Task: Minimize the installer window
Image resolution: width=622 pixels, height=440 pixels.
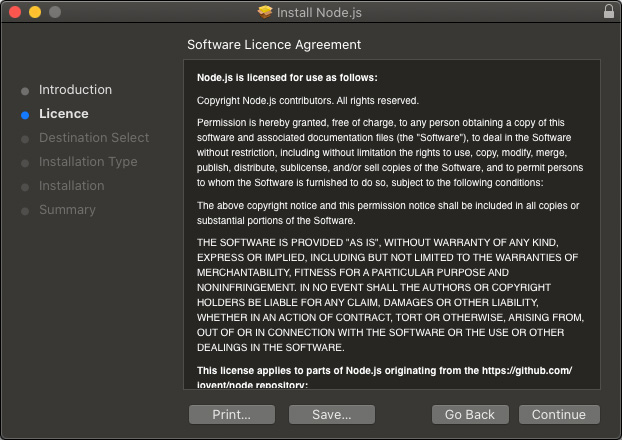Action: [34, 12]
